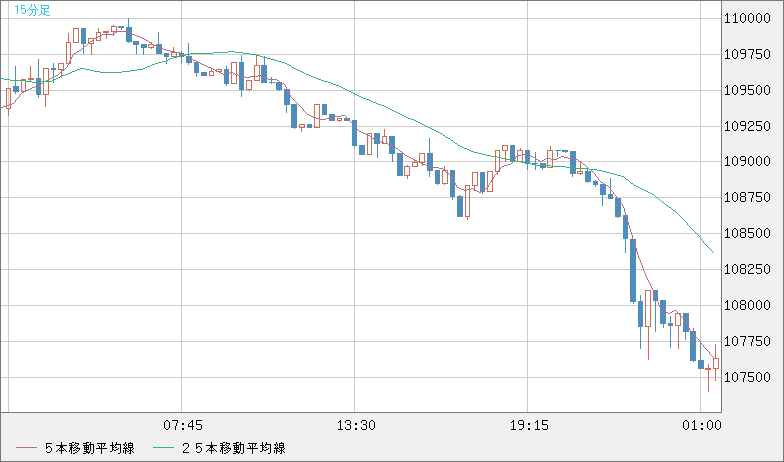Click the last red candlestick at the chart's right end
The width and height of the screenshot is (784, 462).
pyautogui.click(x=716, y=364)
